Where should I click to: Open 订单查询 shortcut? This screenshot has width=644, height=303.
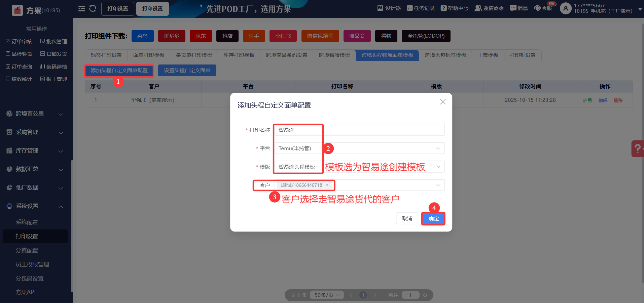click(x=19, y=67)
